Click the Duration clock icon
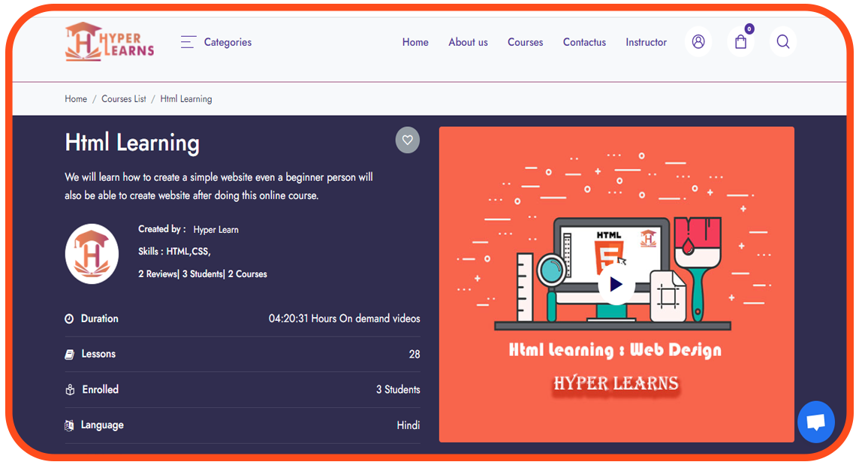Image resolution: width=868 pixels, height=474 pixels. point(69,319)
